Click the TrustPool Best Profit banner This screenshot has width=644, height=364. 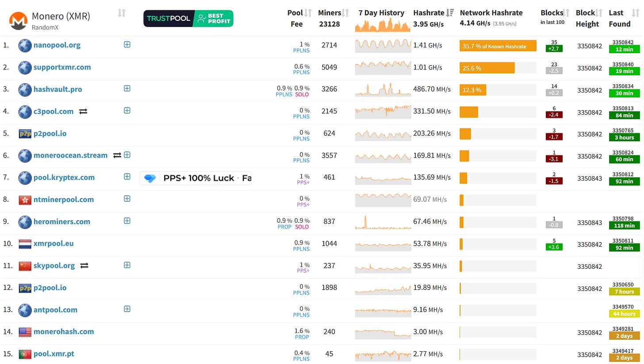tap(188, 19)
